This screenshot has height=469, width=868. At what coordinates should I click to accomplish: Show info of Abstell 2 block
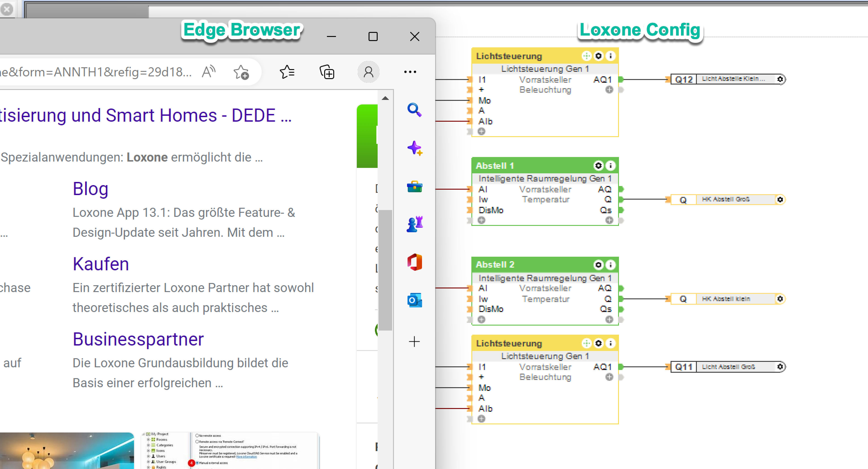611,265
